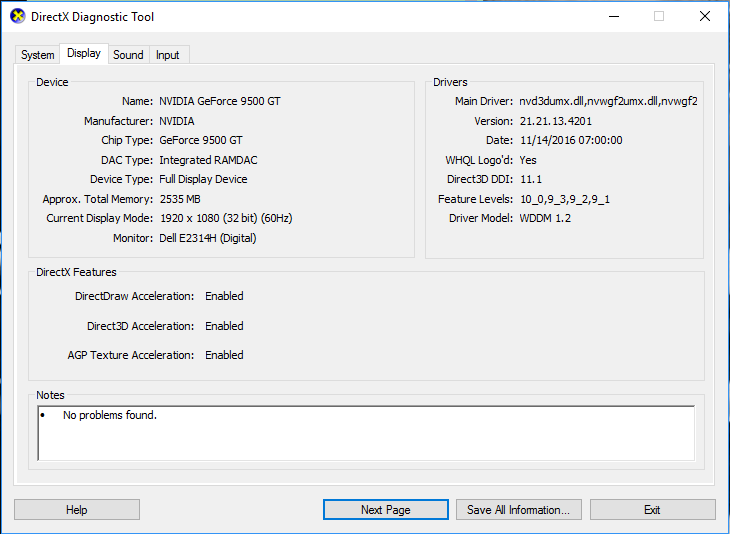The width and height of the screenshot is (730, 534).
Task: Click the driver version '21.21.13.4201'
Action: 556,121
